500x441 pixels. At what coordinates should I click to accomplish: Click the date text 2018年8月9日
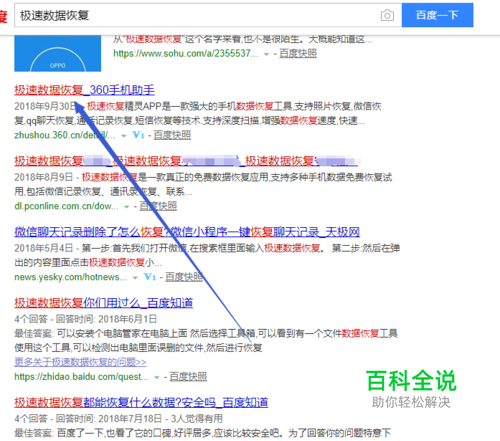pyautogui.click(x=43, y=177)
